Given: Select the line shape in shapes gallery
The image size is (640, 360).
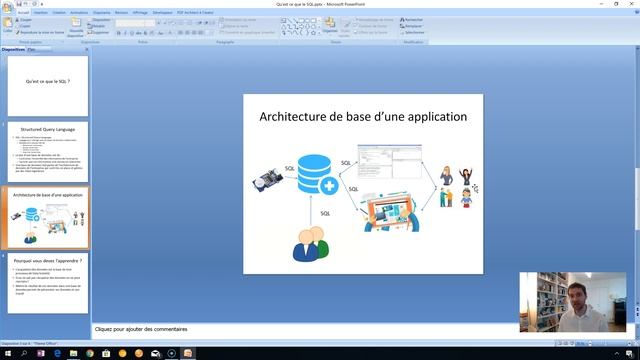Looking at the screenshot, I should point(290,20).
